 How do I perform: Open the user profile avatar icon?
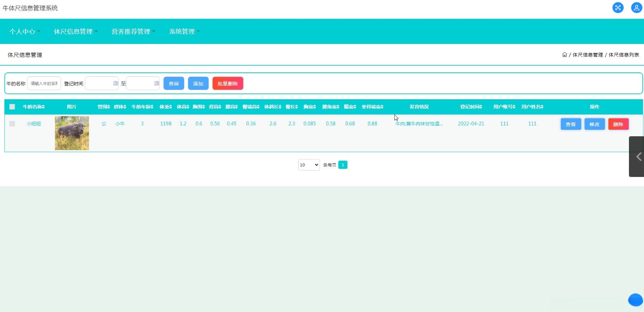point(637,8)
